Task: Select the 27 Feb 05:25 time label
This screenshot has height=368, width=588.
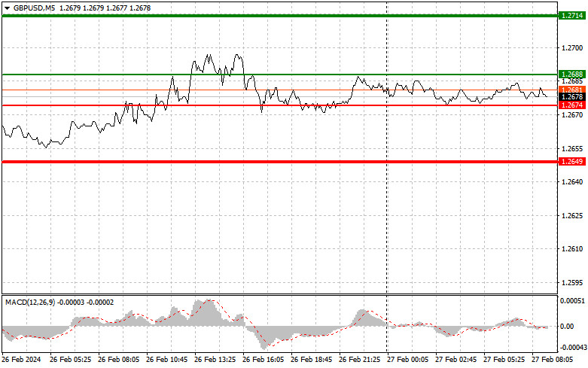Action: (504, 360)
